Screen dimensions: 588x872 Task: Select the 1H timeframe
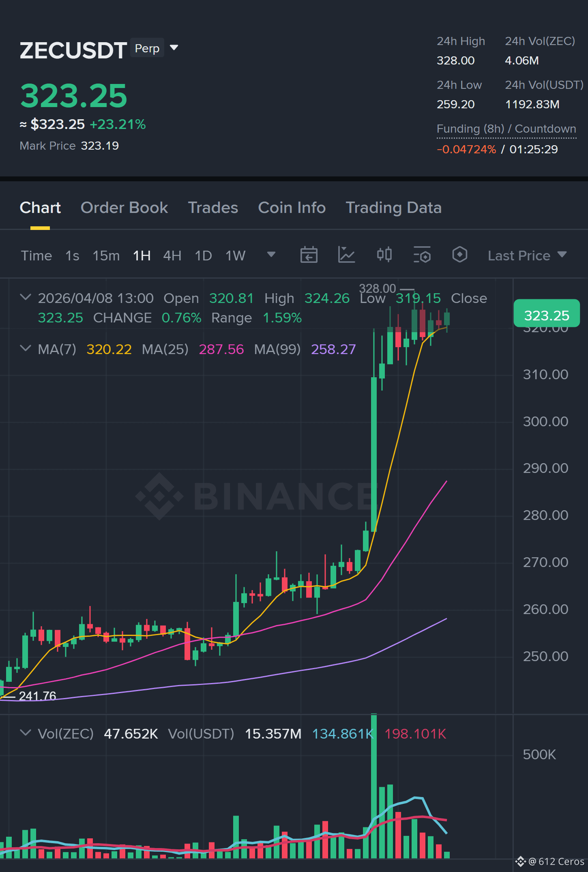pos(142,256)
